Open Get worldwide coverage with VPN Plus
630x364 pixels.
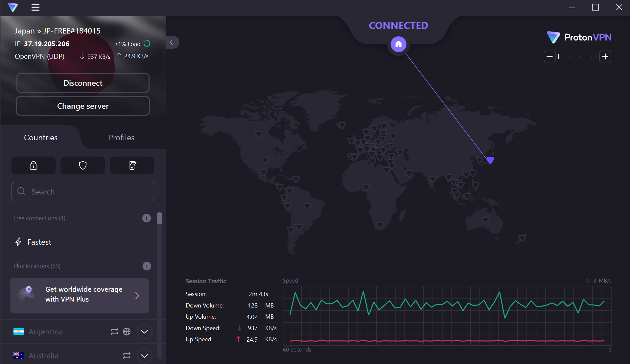point(79,296)
